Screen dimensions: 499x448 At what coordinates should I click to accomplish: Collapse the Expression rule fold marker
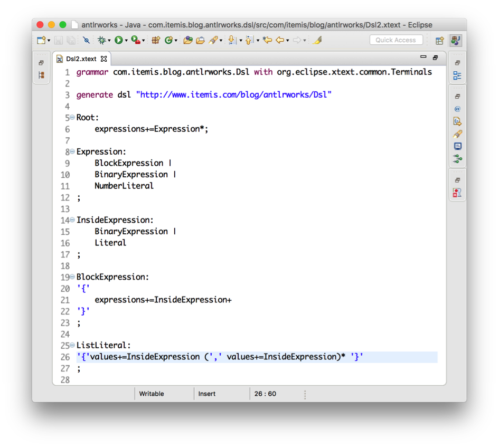72,151
